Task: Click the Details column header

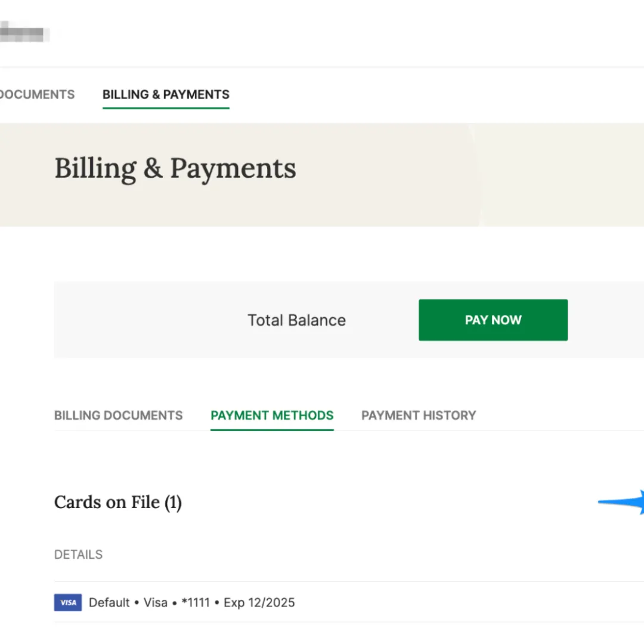Action: (x=78, y=555)
